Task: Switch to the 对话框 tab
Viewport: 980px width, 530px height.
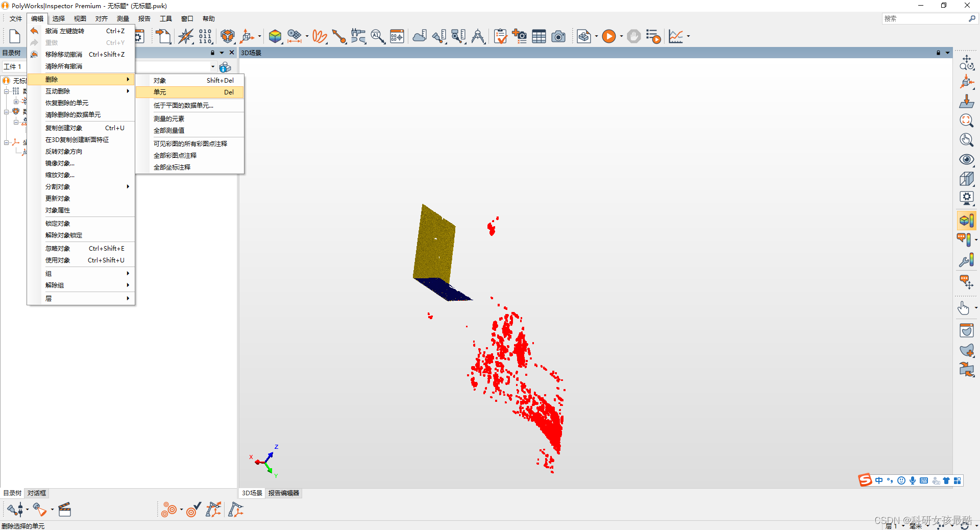Action: click(x=37, y=493)
